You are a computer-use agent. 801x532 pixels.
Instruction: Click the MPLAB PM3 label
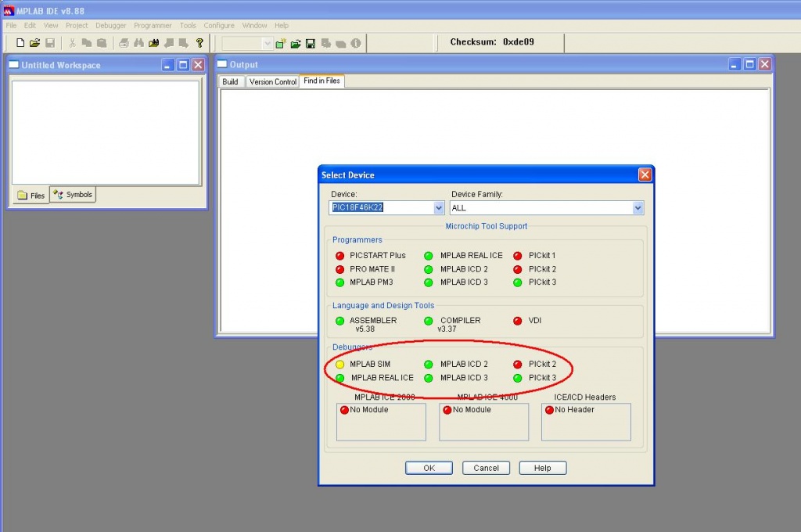coord(372,282)
